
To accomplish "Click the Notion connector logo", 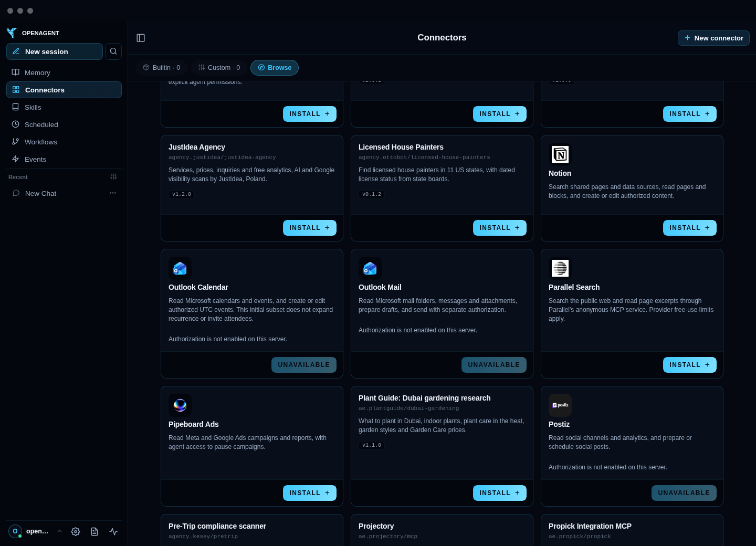I will [x=560, y=154].
